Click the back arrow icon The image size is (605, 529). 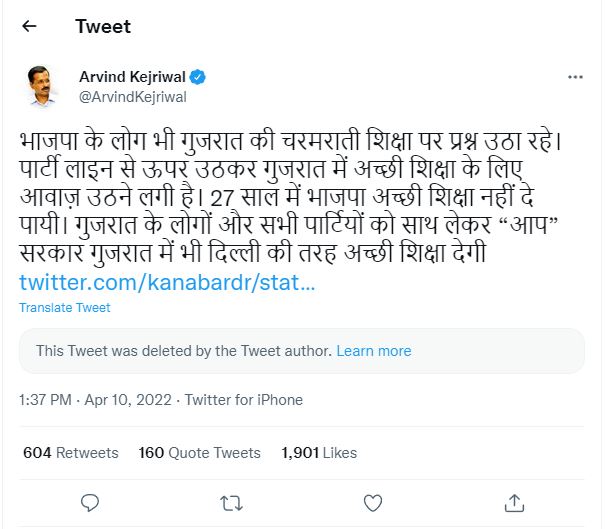(29, 27)
